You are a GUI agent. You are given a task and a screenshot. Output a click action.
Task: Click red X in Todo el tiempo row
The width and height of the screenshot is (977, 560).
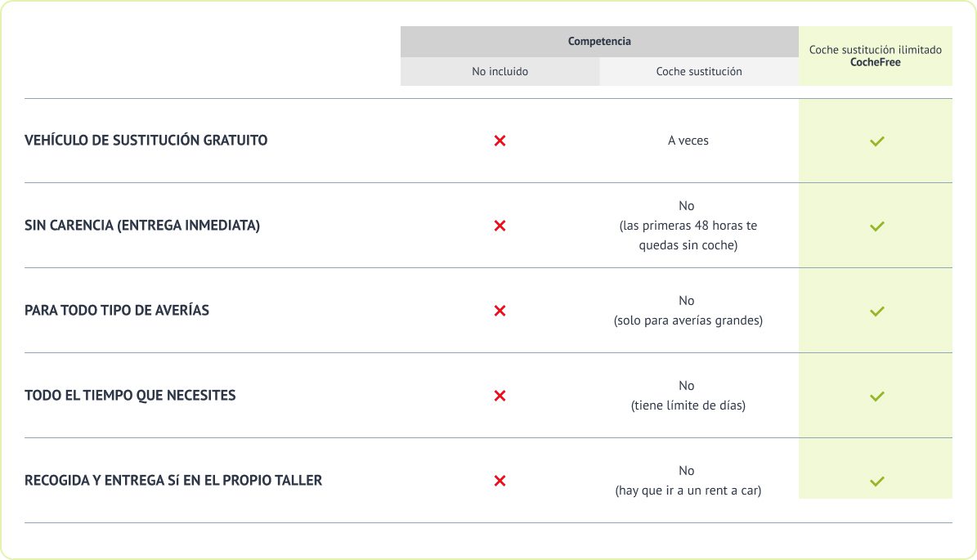coord(500,396)
